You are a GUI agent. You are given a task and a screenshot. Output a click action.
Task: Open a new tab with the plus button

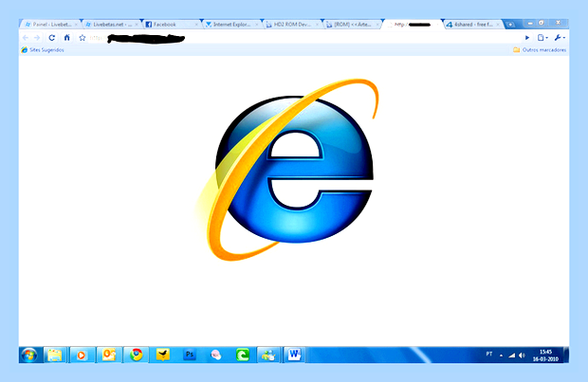[510, 25]
